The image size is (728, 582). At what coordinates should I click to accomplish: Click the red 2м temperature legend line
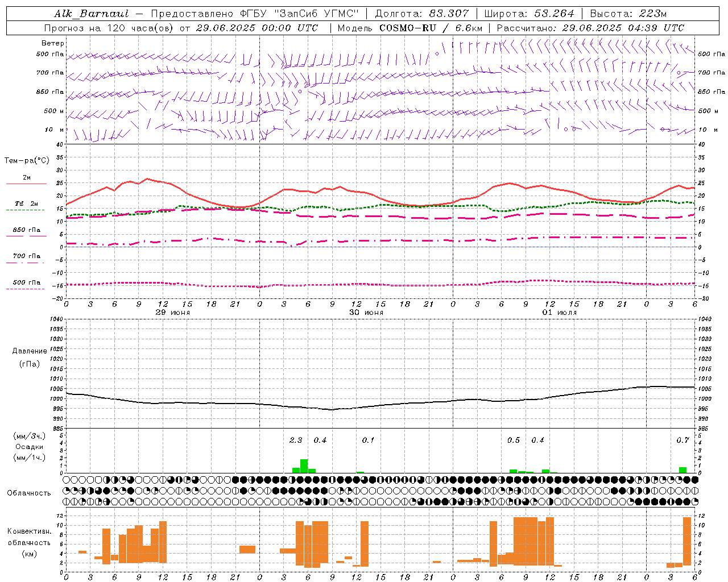[26, 184]
